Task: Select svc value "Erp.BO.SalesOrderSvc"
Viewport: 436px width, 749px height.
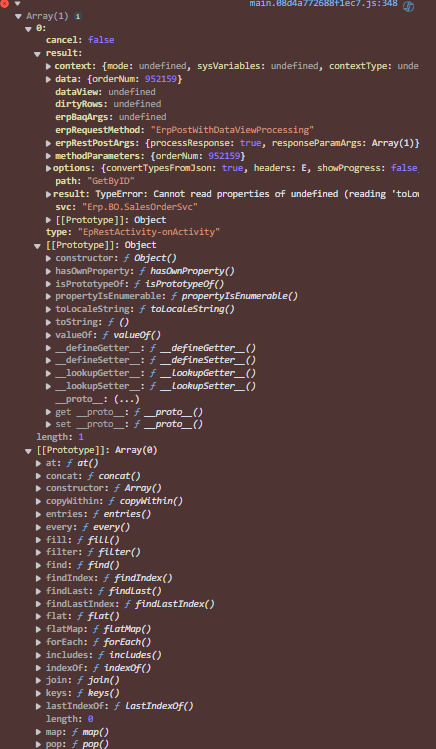Action: coord(140,207)
